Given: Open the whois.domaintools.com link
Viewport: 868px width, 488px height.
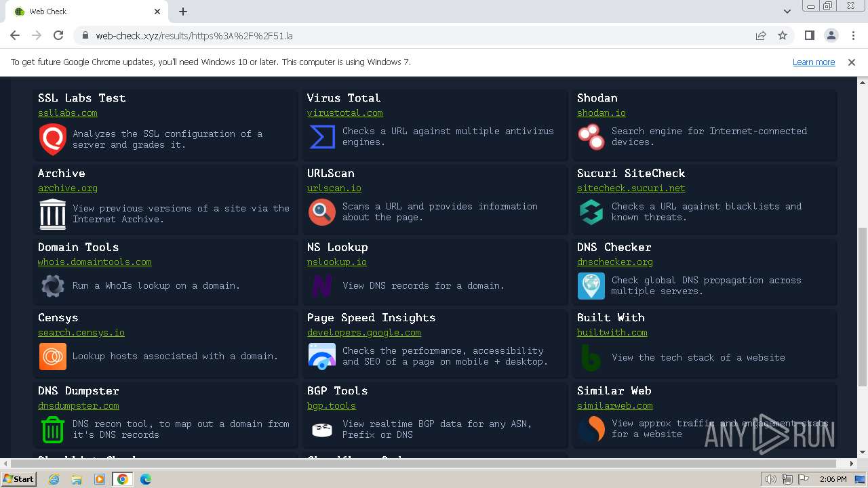Looking at the screenshot, I should pyautogui.click(x=95, y=262).
